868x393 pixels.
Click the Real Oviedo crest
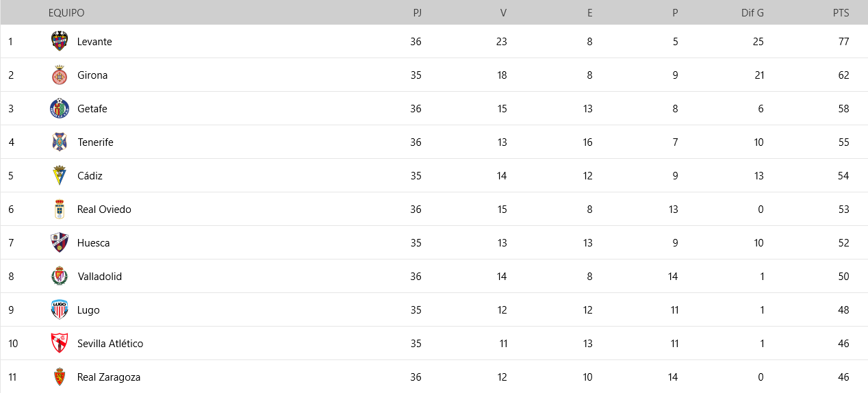(60, 209)
